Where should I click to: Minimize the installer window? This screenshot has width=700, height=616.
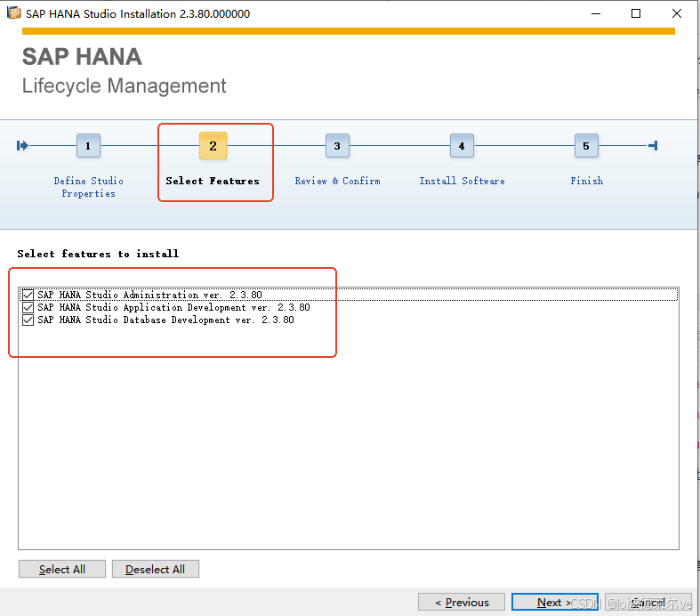pos(596,13)
